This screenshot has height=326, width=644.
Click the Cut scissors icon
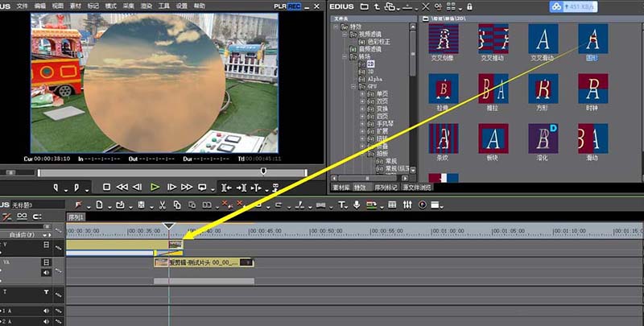click(163, 204)
